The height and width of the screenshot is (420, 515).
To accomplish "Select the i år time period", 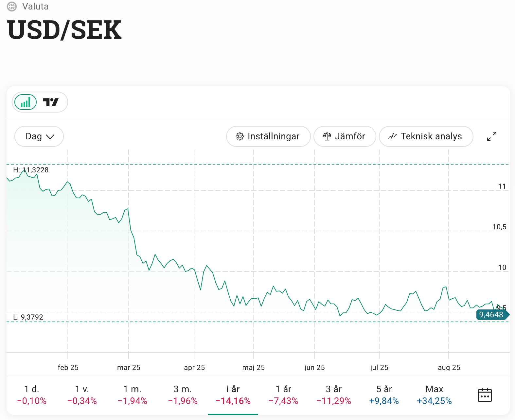I will 233,395.
